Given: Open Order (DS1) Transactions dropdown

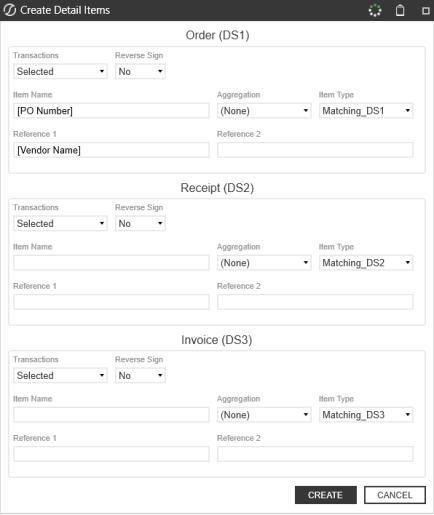Looking at the screenshot, I should pyautogui.click(x=60, y=71).
